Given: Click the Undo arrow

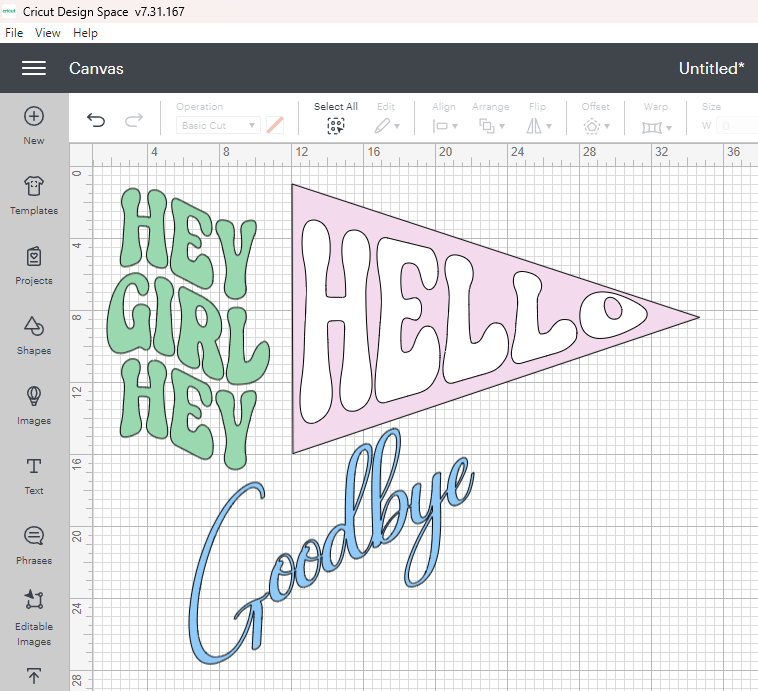Looking at the screenshot, I should [x=96, y=121].
